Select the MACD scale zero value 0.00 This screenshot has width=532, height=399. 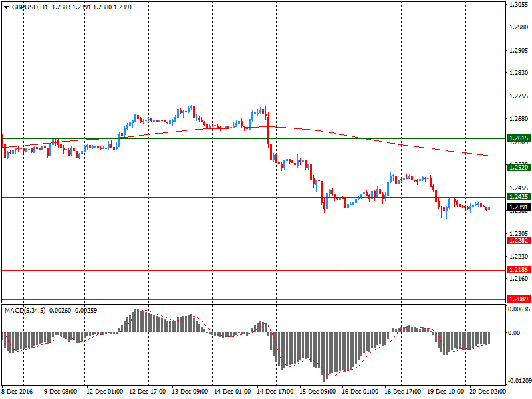514,333
